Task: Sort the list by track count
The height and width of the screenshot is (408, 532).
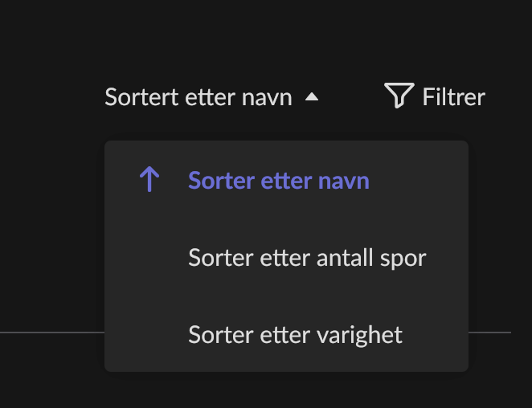Action: click(307, 257)
